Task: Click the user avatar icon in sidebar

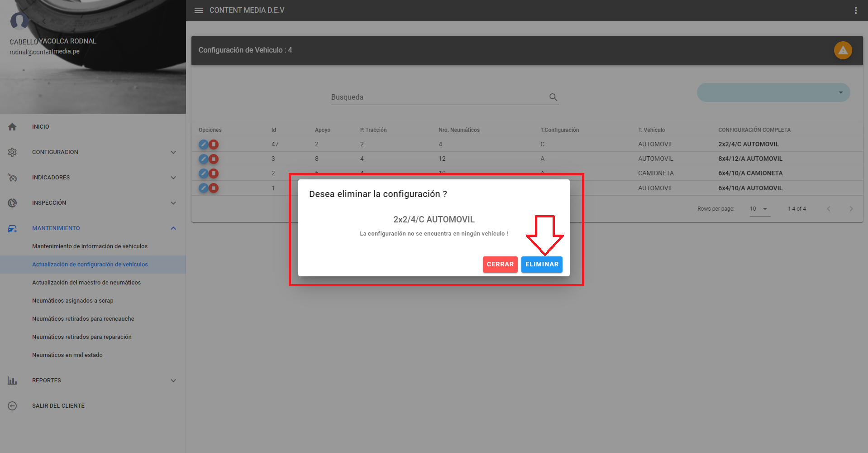Action: point(19,20)
